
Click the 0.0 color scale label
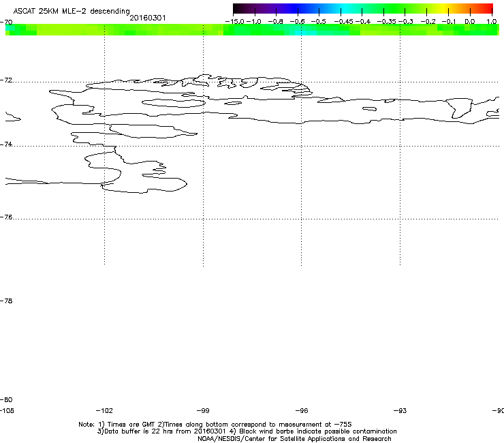[470, 22]
